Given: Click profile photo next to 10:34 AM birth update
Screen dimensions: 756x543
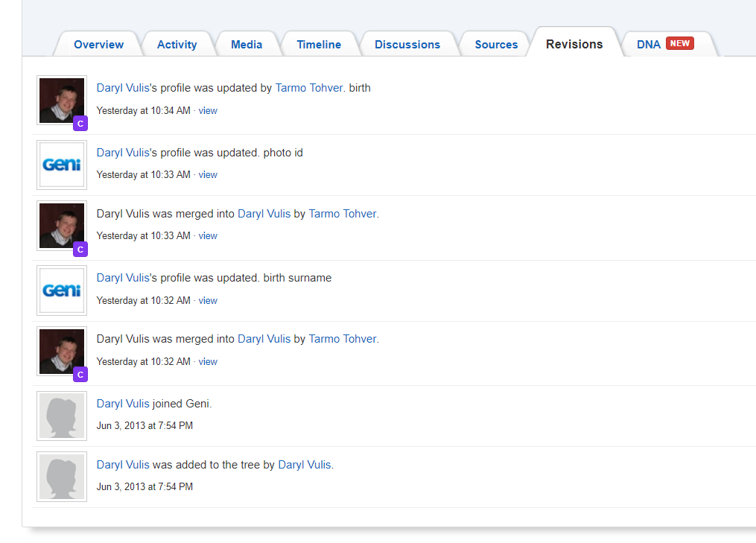Looking at the screenshot, I should pos(62,100).
